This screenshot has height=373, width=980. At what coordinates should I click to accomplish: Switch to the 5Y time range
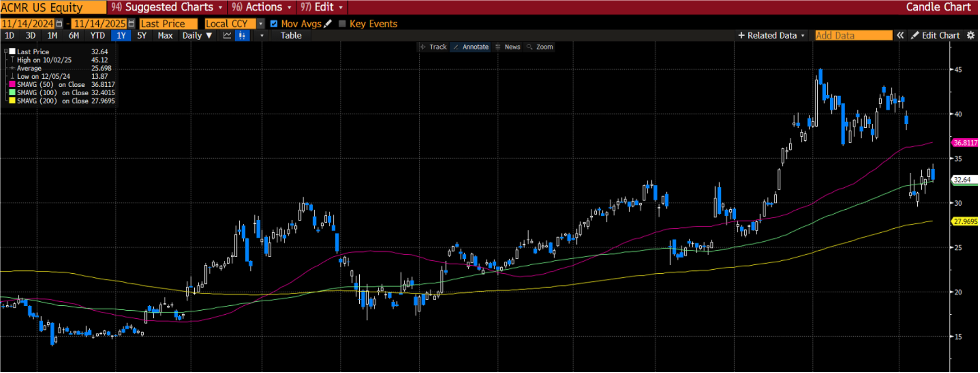tap(141, 36)
